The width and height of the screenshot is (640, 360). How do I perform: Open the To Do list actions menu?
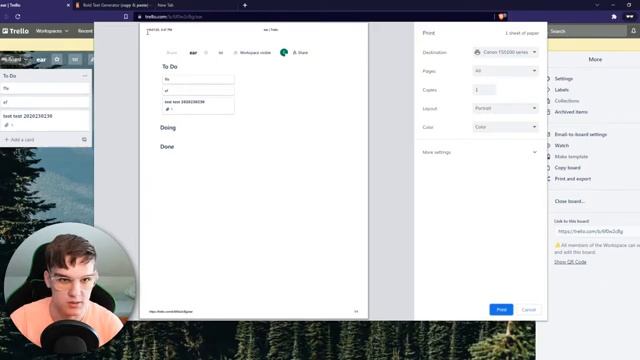tap(84, 76)
